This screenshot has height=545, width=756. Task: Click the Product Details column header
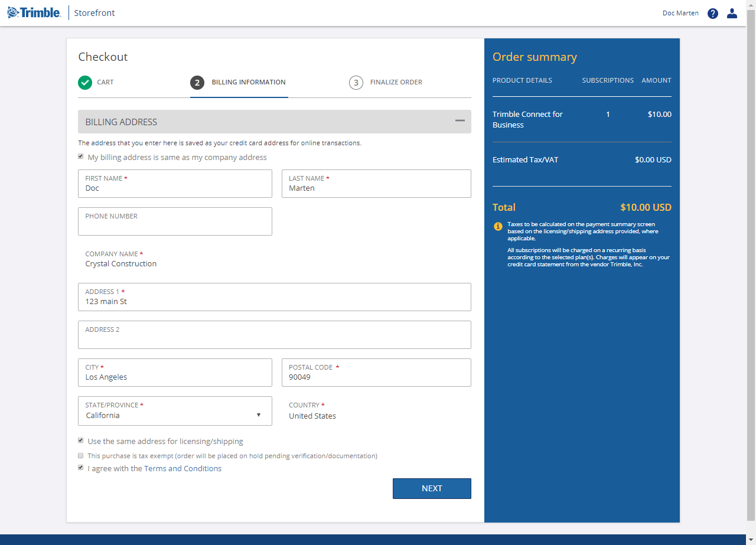(x=522, y=80)
